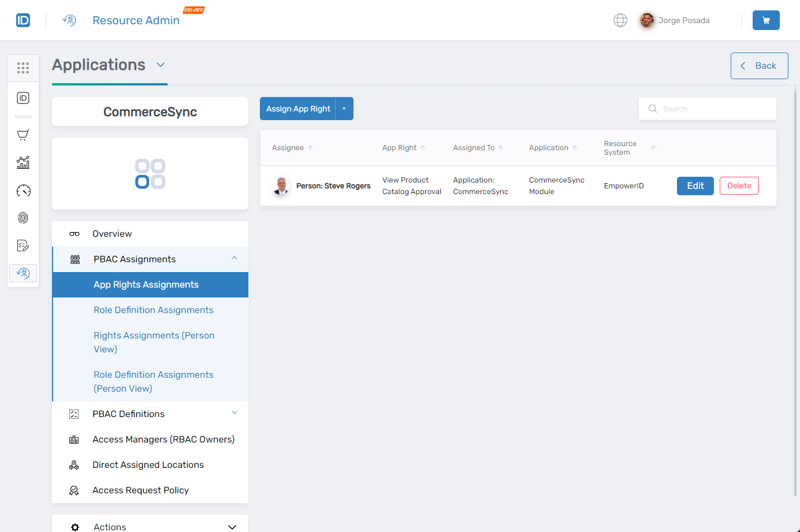Screen dimensions: 800x532
Task: Click the checklist edit icon in sidebar
Action: point(23,245)
